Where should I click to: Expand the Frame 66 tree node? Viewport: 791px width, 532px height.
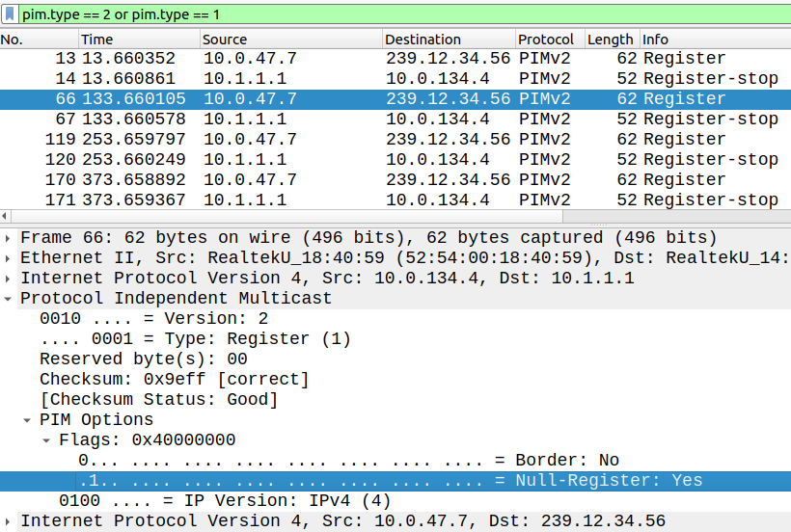point(8,238)
